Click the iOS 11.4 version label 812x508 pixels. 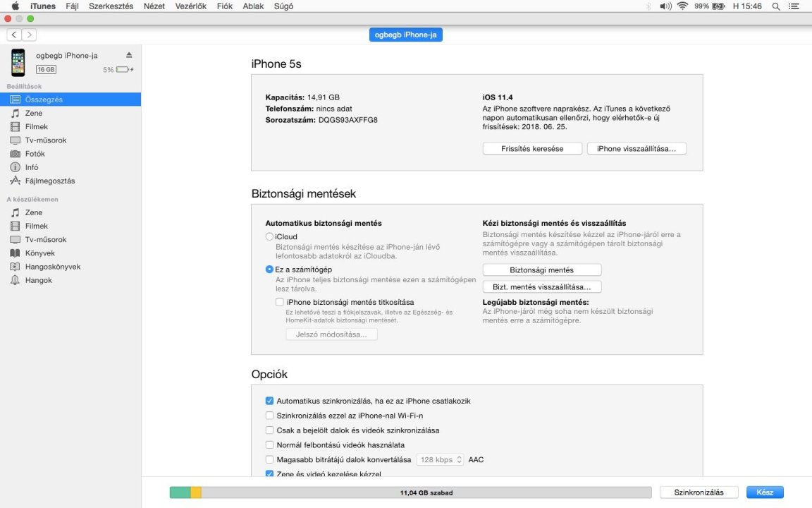click(498, 97)
